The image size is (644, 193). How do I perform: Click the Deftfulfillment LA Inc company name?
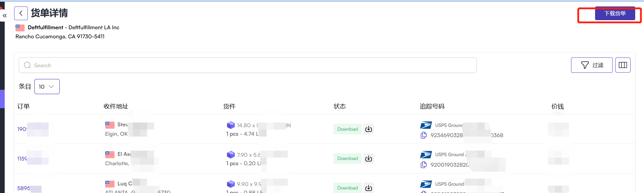coord(94,27)
